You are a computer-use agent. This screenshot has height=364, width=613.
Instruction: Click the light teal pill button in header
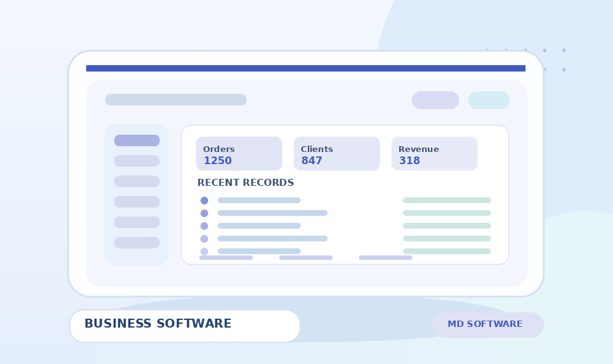(488, 100)
